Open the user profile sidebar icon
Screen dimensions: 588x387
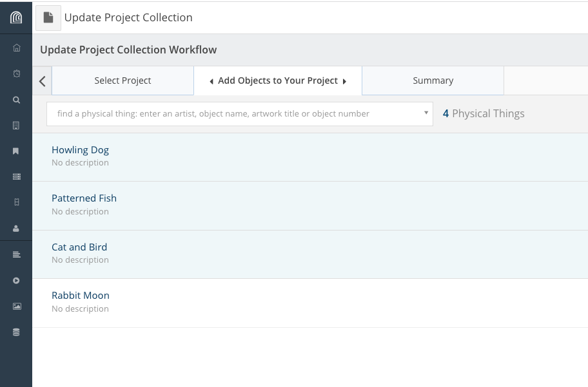15,228
